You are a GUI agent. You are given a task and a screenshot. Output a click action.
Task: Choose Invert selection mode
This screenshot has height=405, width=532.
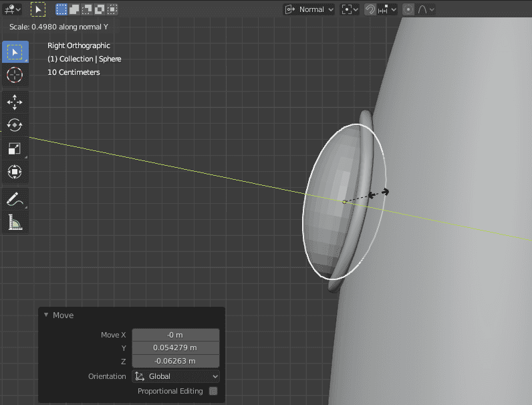pyautogui.click(x=100, y=9)
